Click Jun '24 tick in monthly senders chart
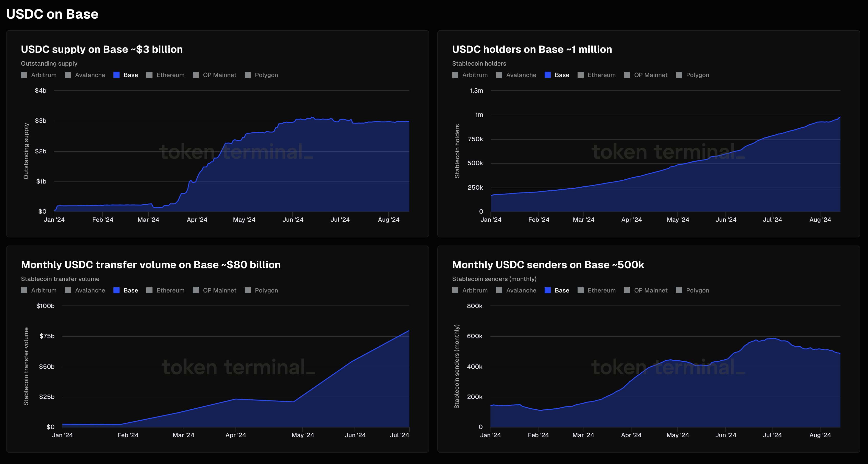Image resolution: width=868 pixels, height=464 pixels. [726, 435]
